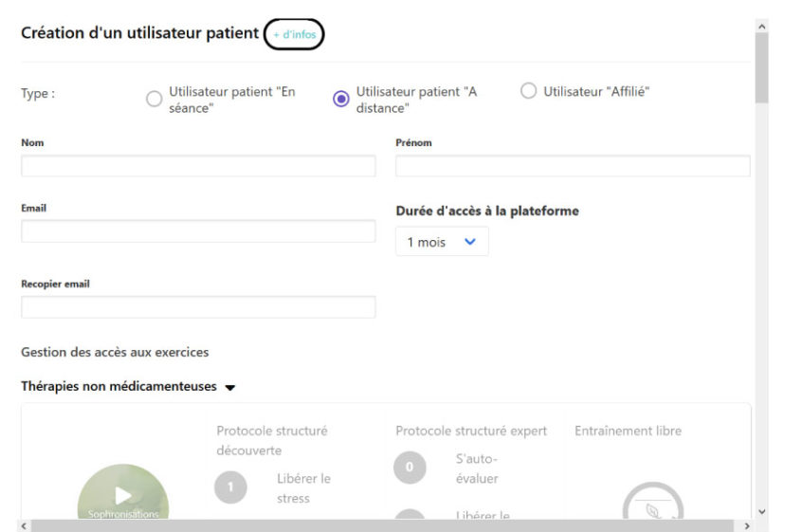Click the scroll right arrow of horizontal scrollbar

pyautogui.click(x=747, y=526)
